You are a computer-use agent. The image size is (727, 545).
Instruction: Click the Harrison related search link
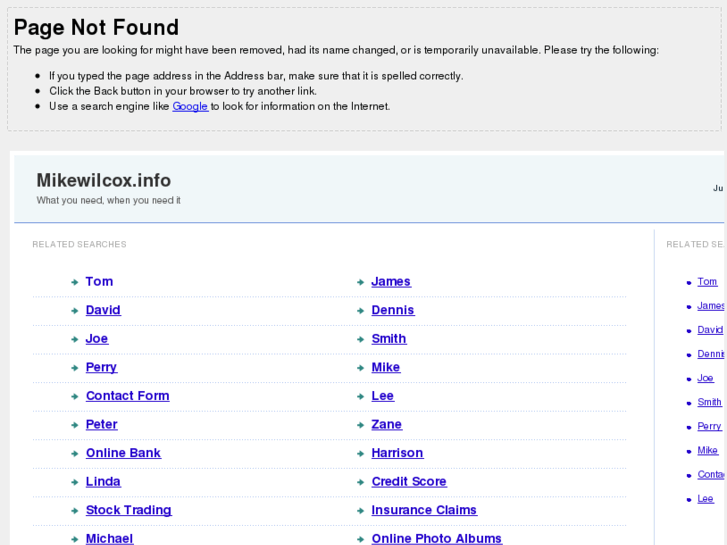pos(397,453)
